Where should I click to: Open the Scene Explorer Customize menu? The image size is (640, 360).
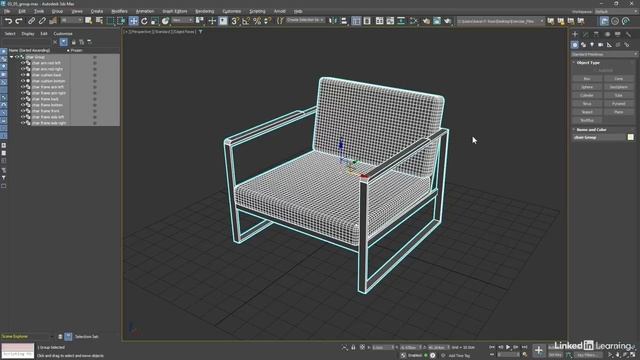point(63,34)
